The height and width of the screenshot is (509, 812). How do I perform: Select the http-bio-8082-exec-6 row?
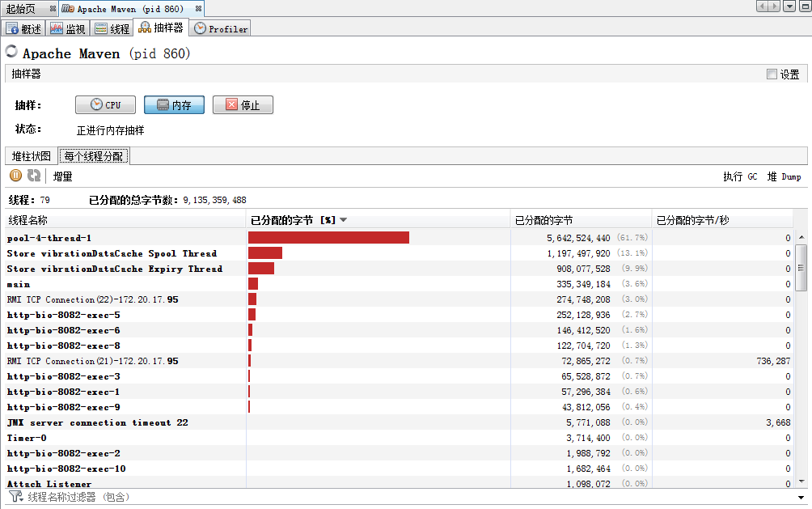(x=400, y=330)
